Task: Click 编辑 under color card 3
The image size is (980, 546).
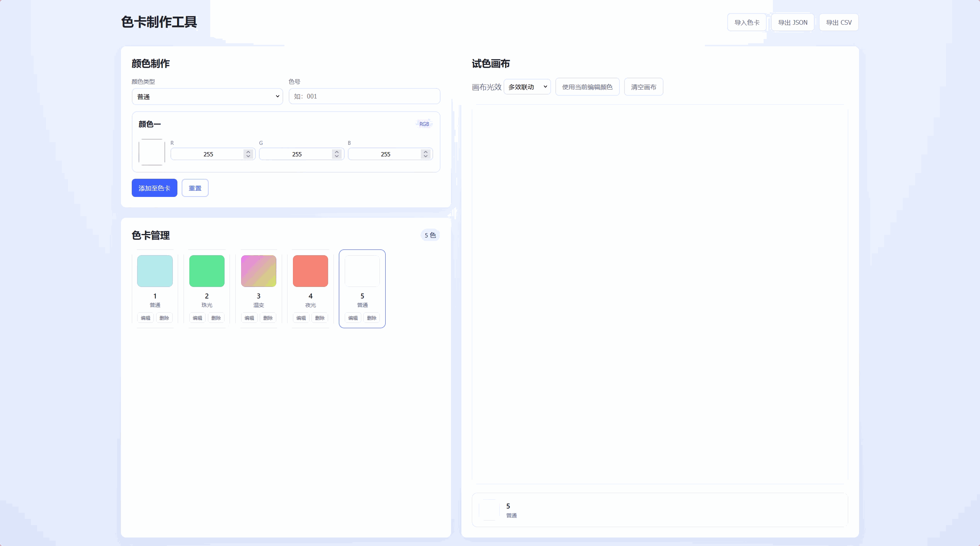Action: [249, 318]
